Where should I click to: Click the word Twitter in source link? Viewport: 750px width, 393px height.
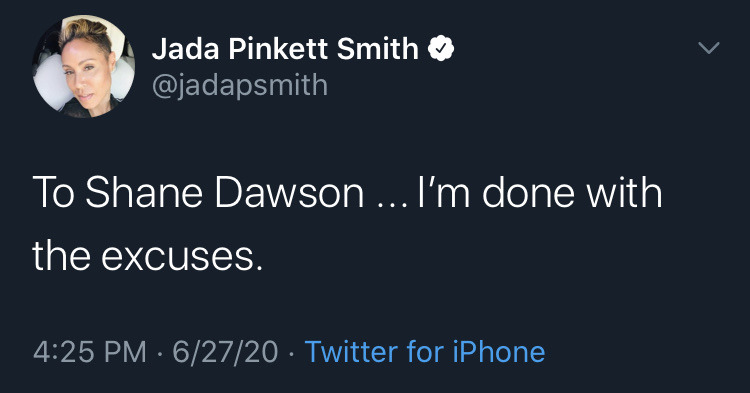click(x=352, y=352)
